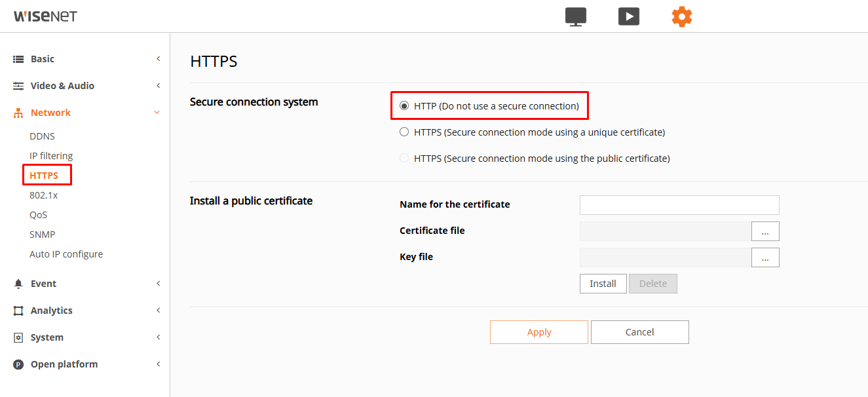
Task: Select HTTPS unique certificate mode
Action: [404, 132]
